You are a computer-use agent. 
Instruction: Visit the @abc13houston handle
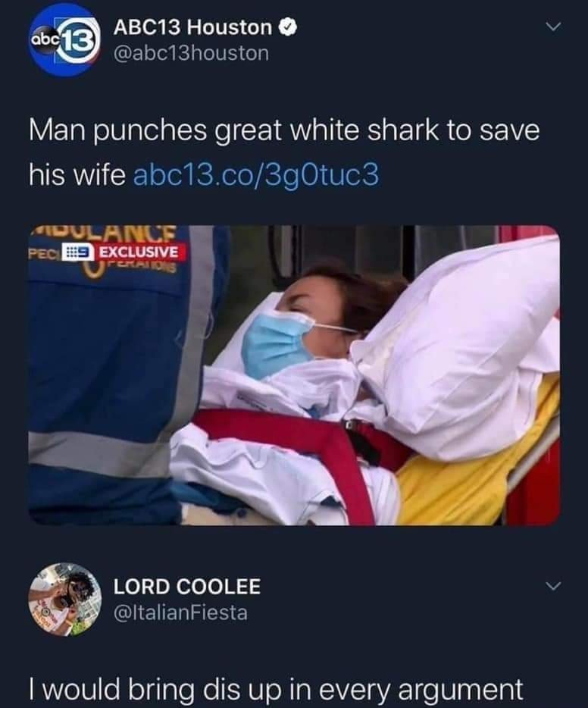click(x=192, y=54)
